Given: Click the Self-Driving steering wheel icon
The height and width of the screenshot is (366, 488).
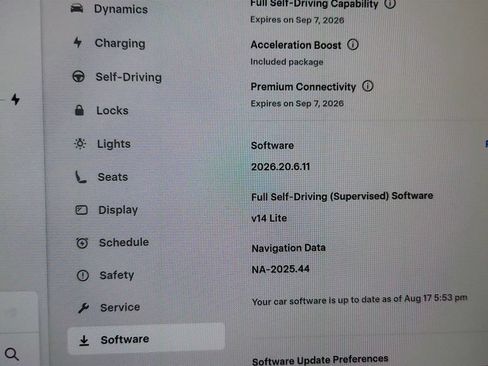Looking at the screenshot, I should pos(79,76).
